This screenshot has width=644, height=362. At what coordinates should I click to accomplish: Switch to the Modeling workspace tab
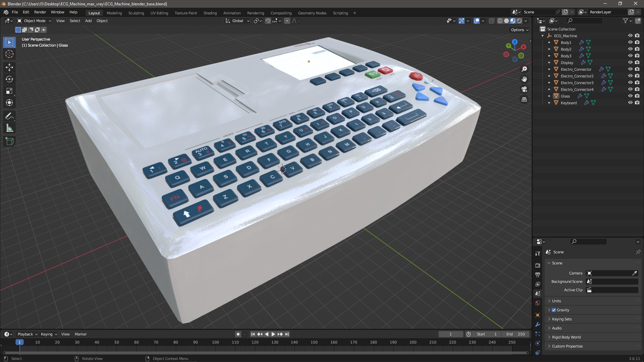(114, 13)
